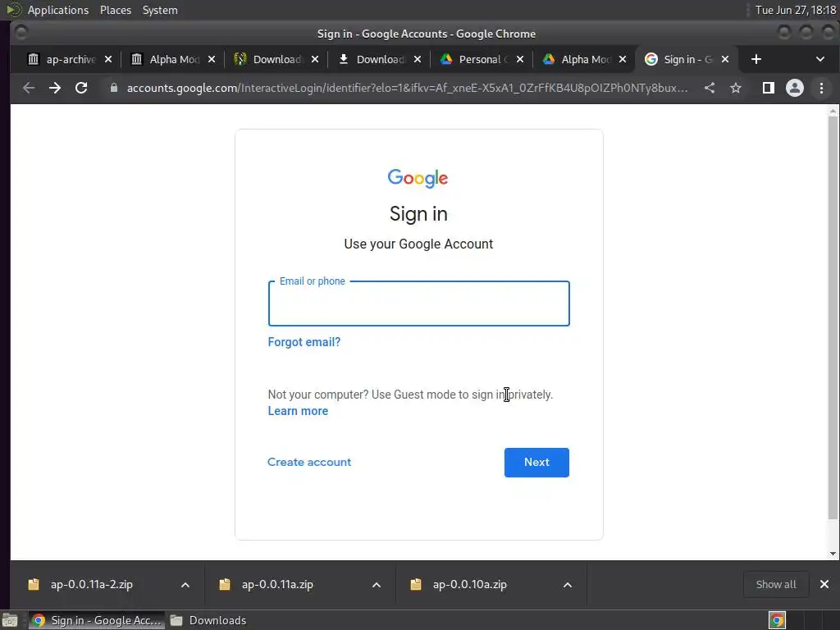Close the Download tab with the arrow icon

point(418,59)
